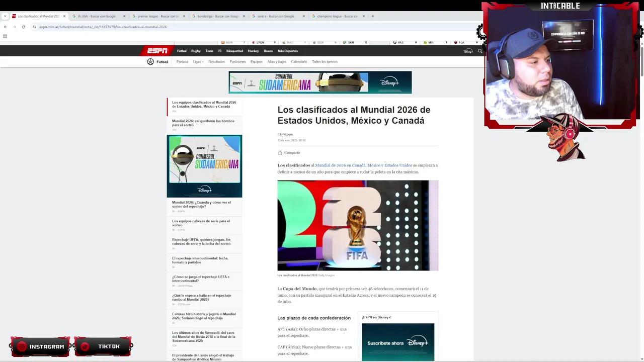Open Todos los torneos link
The image size is (644, 362).
(x=325, y=62)
